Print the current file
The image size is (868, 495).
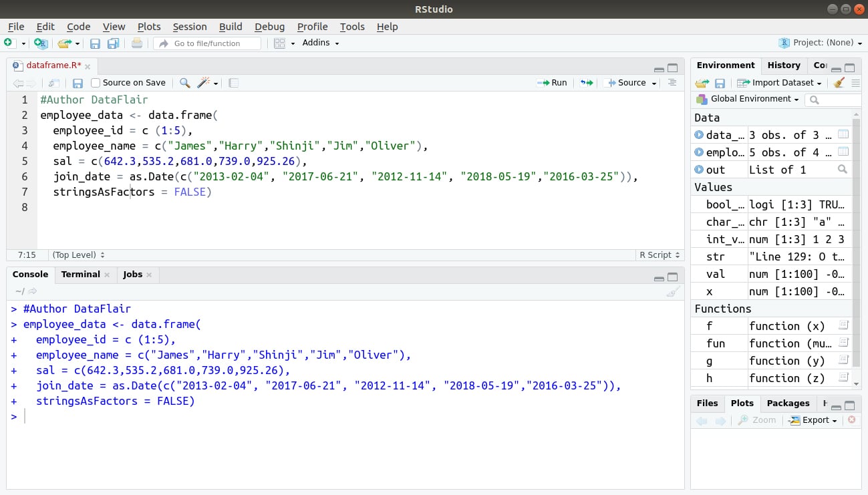tap(137, 43)
